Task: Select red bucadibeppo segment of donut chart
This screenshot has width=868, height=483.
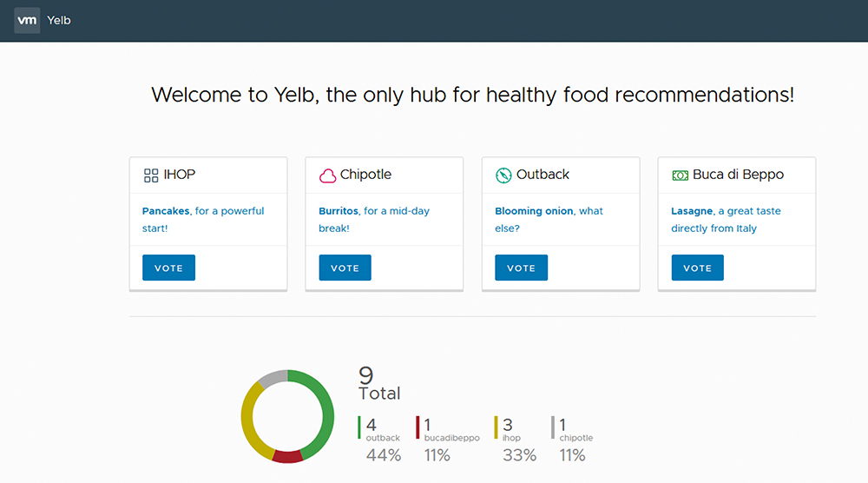Action: pyautogui.click(x=288, y=457)
